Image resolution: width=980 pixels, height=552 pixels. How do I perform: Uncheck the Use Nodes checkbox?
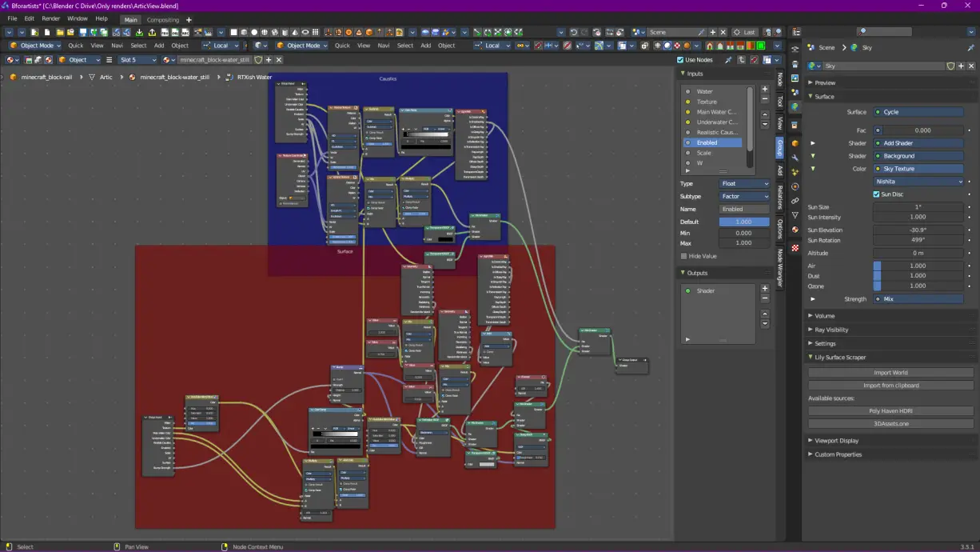click(x=679, y=59)
